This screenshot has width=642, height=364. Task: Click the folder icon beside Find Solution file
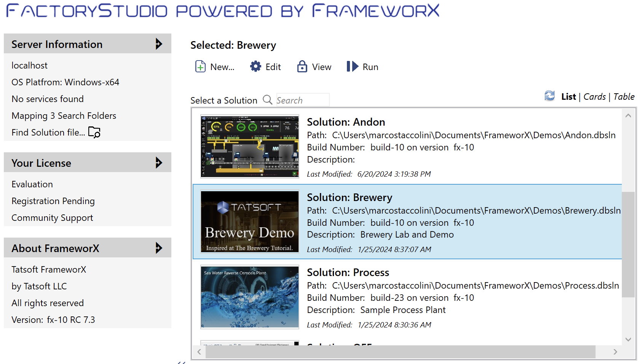coord(94,132)
